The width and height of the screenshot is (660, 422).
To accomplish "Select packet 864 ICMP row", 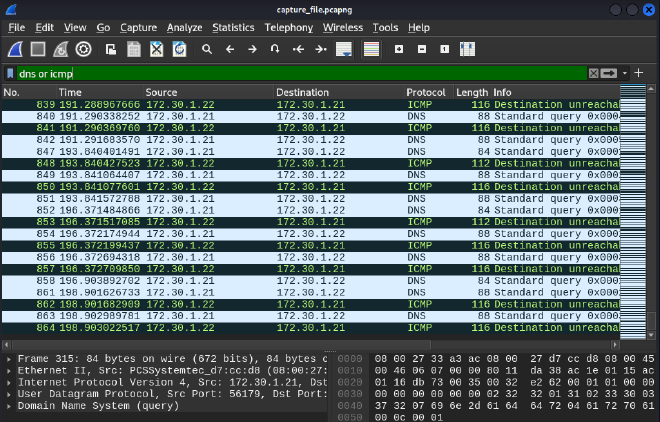I will [x=311, y=328].
